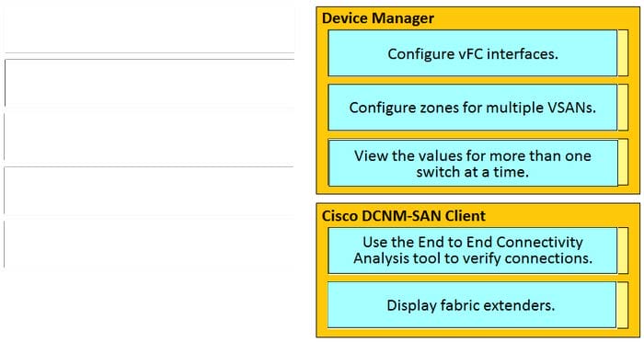
Task: Select the topmost empty answer slot on left
Action: [x=149, y=27]
